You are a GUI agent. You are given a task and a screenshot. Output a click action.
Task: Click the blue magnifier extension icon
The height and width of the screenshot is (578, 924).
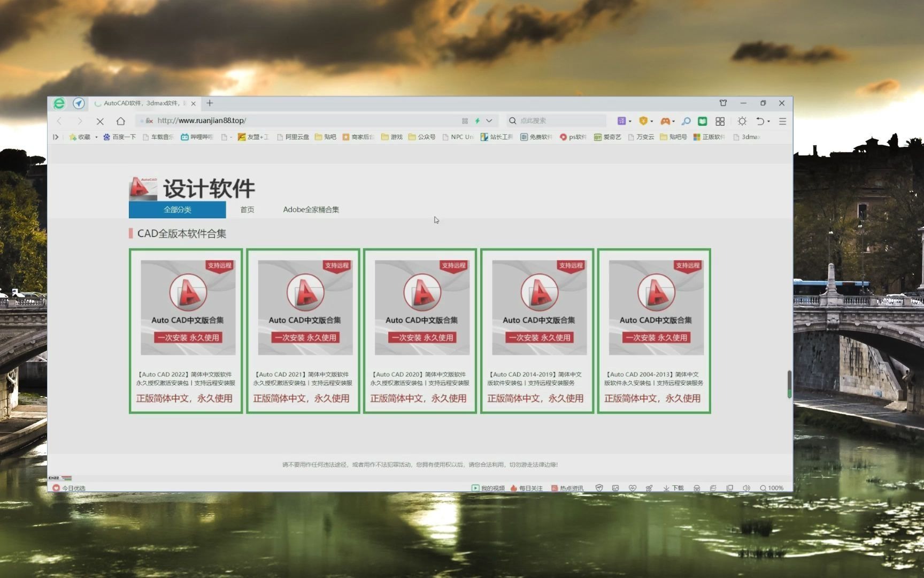pyautogui.click(x=686, y=121)
